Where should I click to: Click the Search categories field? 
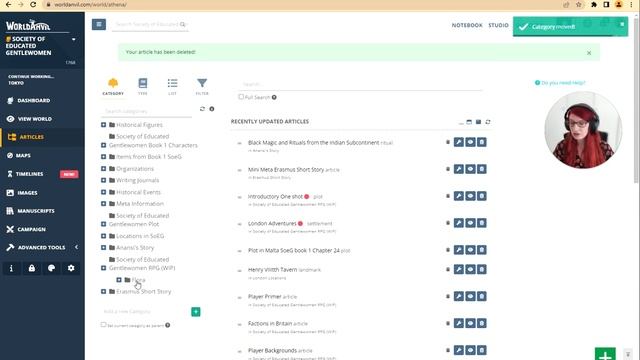coord(146,111)
